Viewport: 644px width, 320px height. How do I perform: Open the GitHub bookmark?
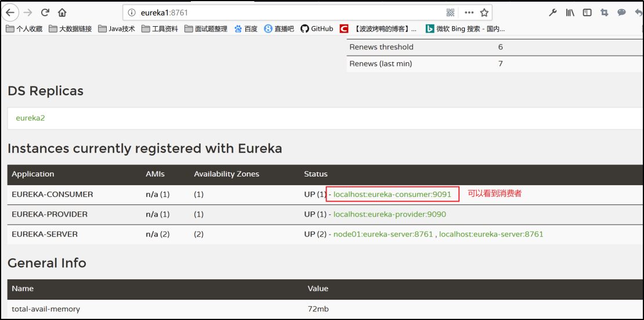click(317, 29)
